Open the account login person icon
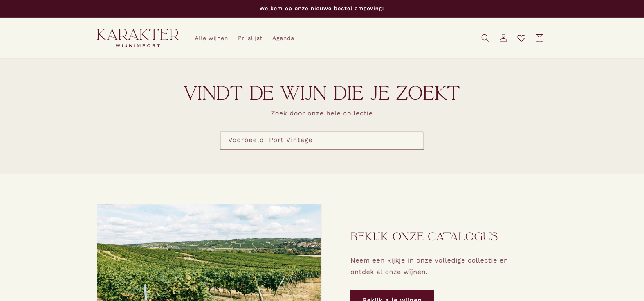The image size is (644, 301). tap(503, 38)
